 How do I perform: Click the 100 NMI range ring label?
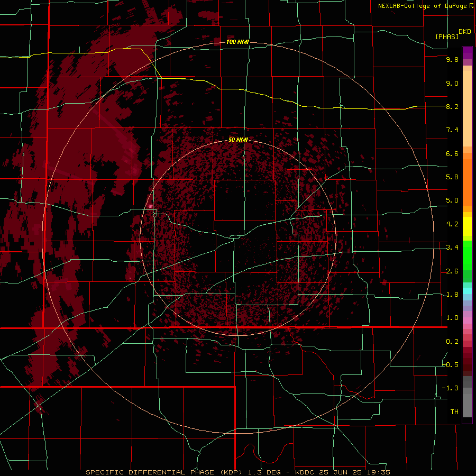pos(237,42)
